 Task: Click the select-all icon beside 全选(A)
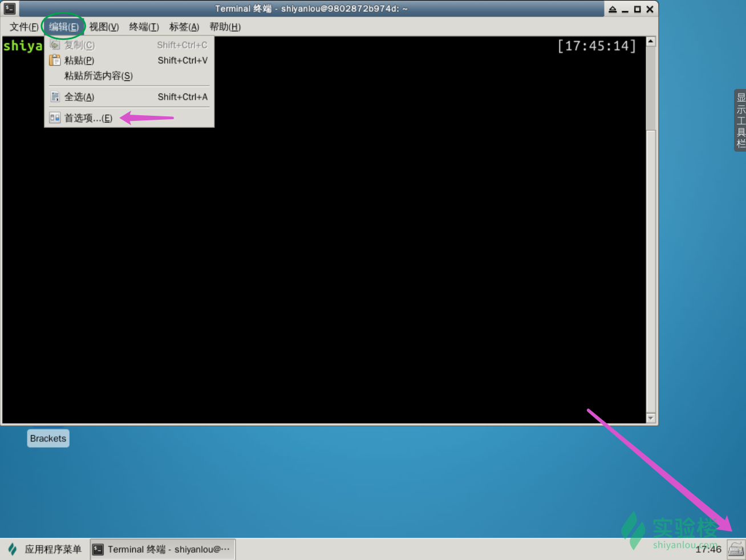[x=55, y=96]
